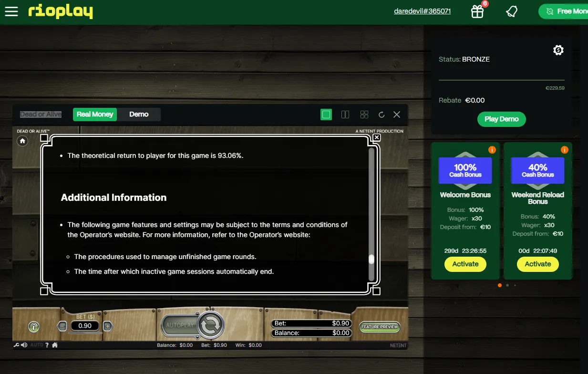Image resolution: width=588 pixels, height=374 pixels.
Task: Activate the Weekend Reload Bonus
Action: pos(538,264)
